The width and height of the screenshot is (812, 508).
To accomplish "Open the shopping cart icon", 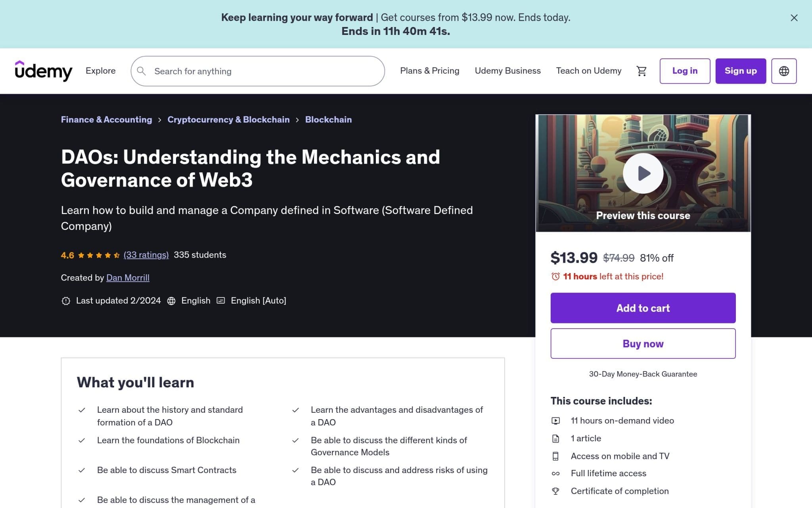I will point(641,71).
